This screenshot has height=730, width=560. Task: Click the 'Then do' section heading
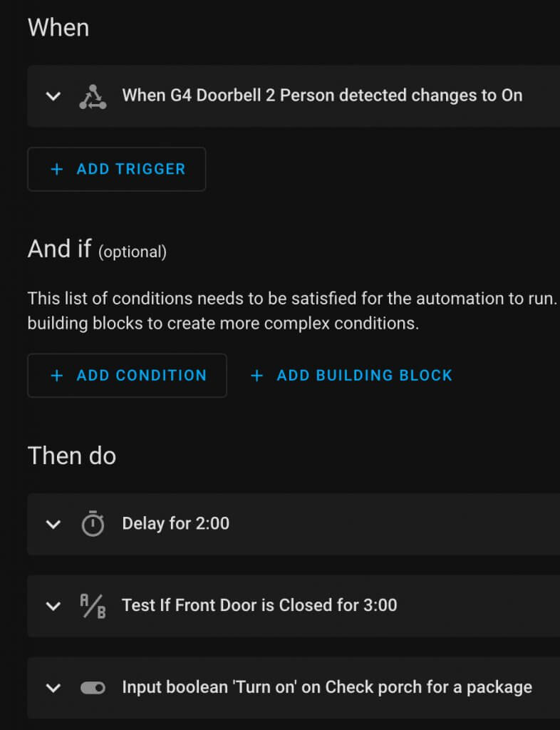click(x=72, y=456)
